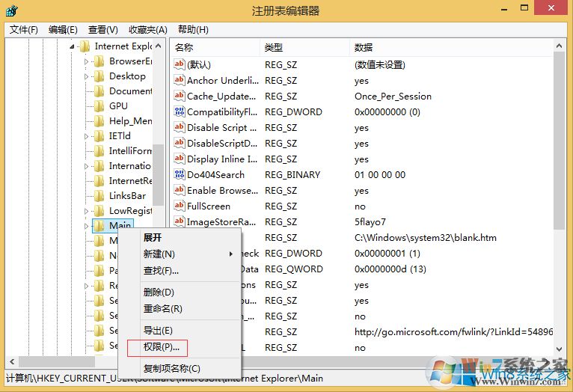This screenshot has height=392, width=573.
Task: Click the folder icon of Help_Menu key
Action: pyautogui.click(x=99, y=121)
